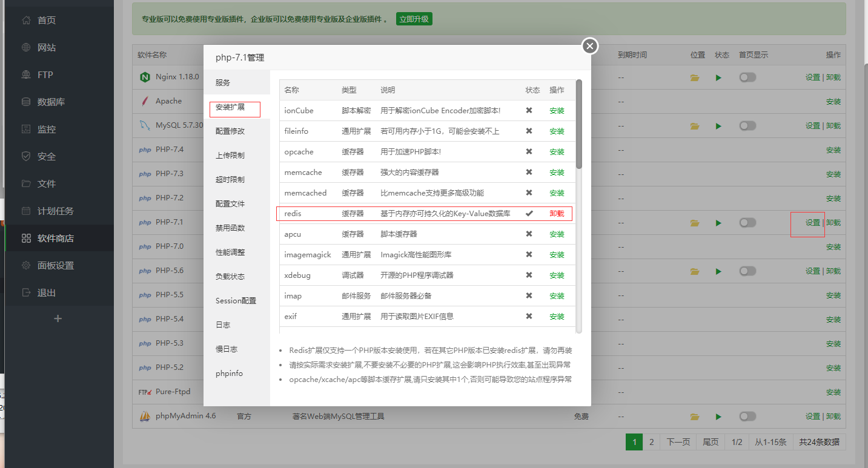
Task: Open the FTP sidebar icon
Action: (26, 75)
